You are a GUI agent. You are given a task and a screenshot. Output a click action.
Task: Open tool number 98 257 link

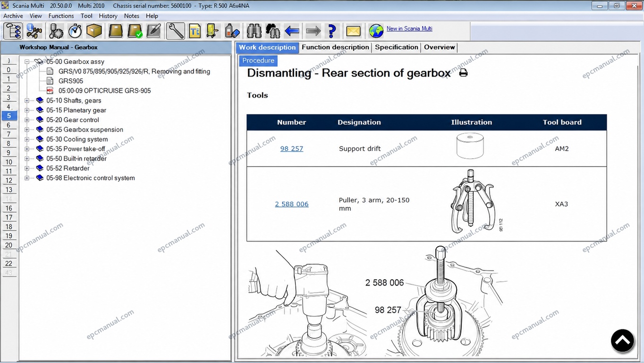click(x=292, y=148)
